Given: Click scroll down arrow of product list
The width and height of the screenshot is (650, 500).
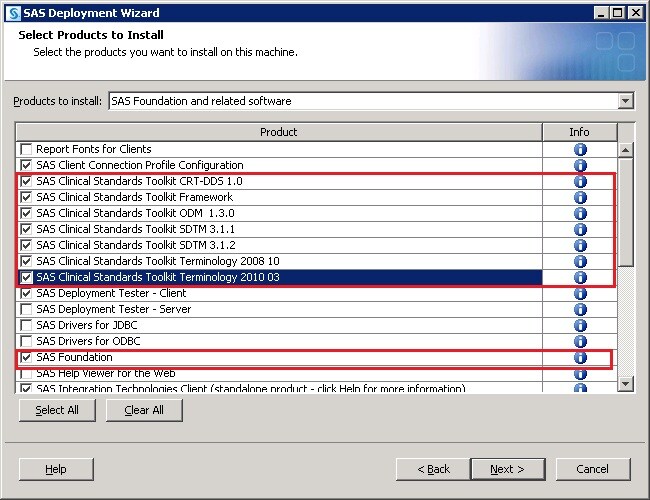Looking at the screenshot, I should (626, 384).
